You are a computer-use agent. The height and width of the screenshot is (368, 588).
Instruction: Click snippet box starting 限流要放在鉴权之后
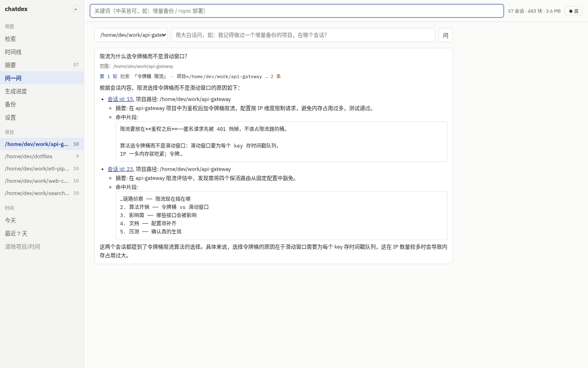(x=281, y=141)
